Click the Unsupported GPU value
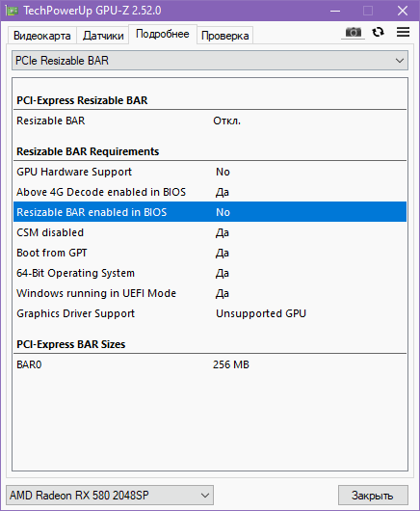 [x=261, y=313]
